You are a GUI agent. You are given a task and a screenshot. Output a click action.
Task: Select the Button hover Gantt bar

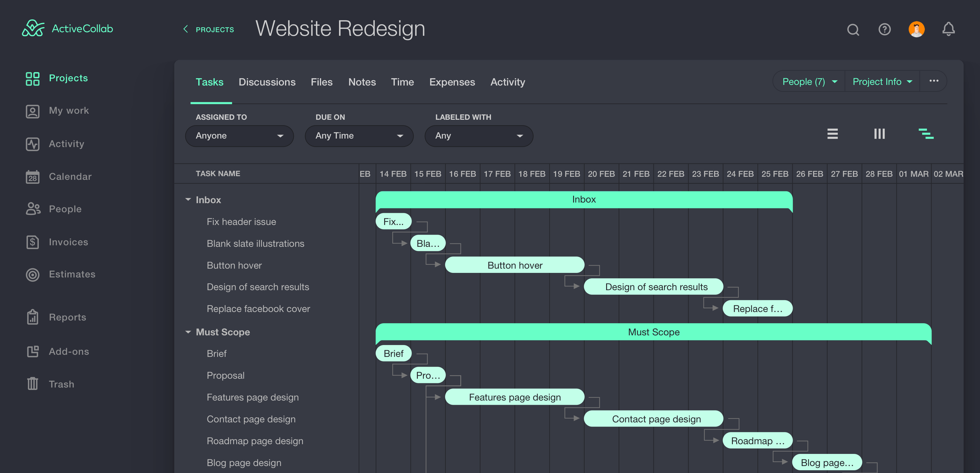515,265
